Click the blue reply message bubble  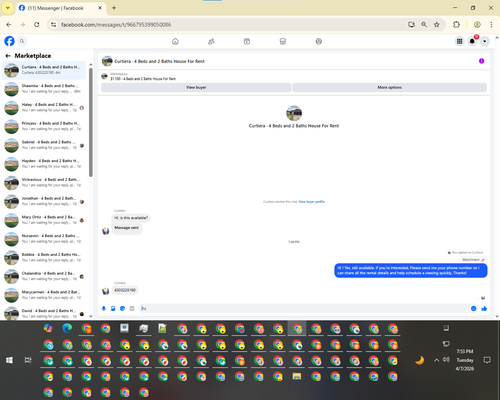[411, 270]
